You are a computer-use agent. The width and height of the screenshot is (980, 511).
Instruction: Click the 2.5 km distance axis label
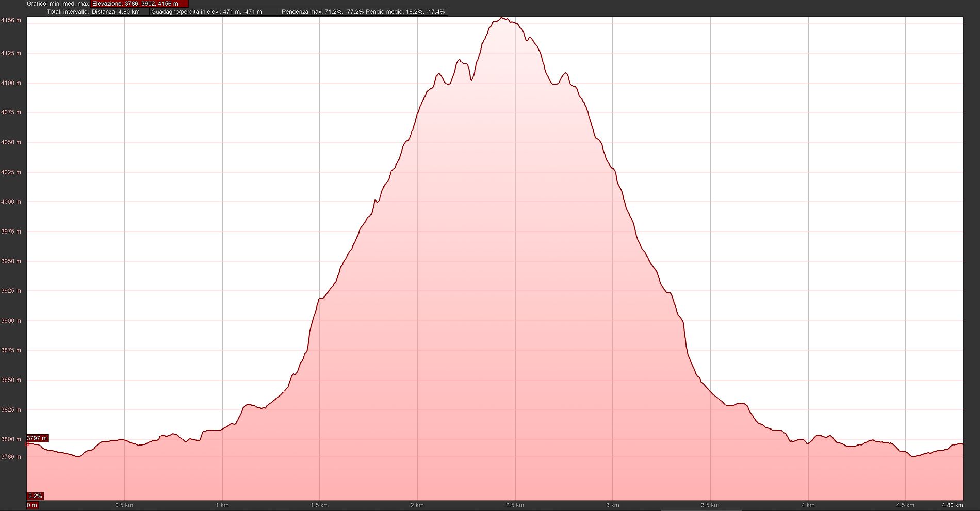point(515,505)
